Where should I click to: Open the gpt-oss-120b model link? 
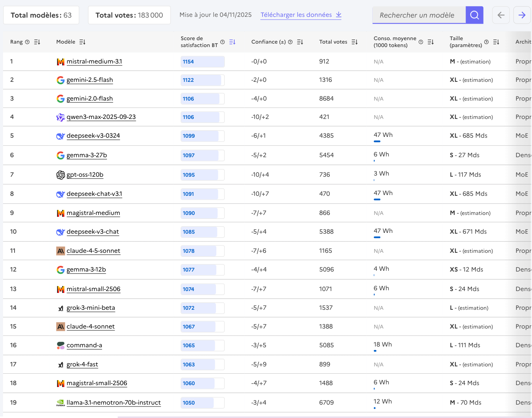85,175
